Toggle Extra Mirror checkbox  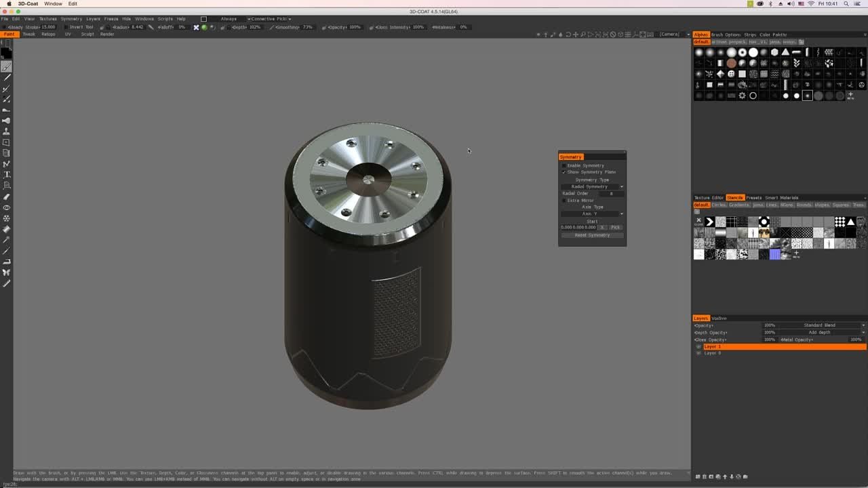(564, 201)
